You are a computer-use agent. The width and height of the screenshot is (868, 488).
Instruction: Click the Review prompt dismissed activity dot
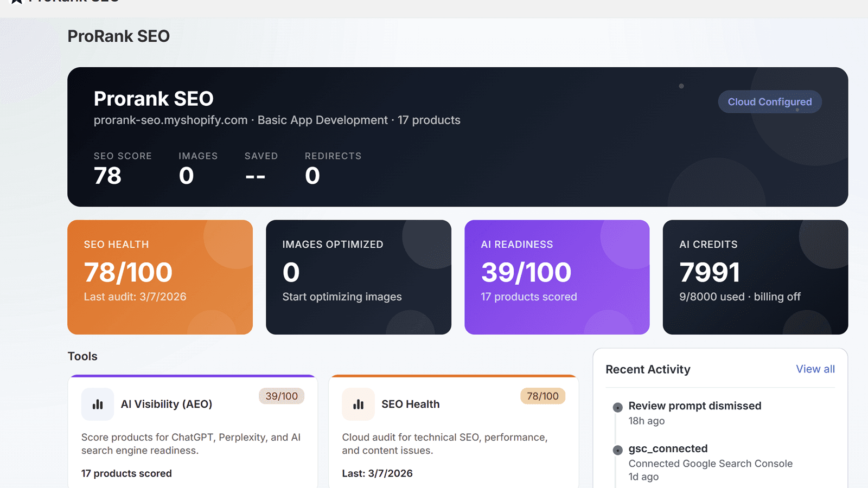click(x=617, y=407)
